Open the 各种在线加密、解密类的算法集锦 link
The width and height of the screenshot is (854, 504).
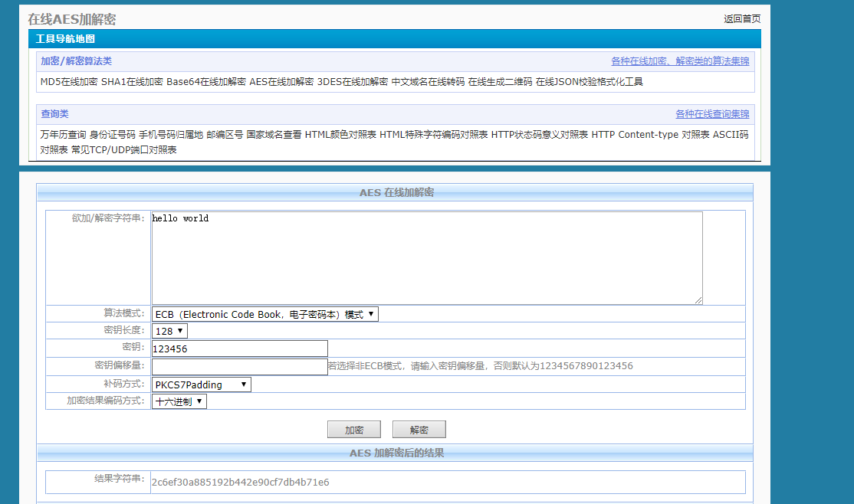pos(680,61)
